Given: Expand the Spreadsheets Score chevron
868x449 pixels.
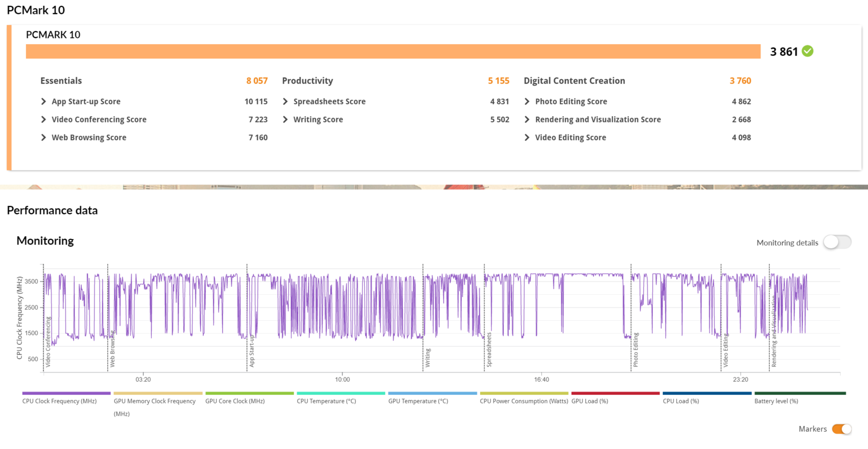Looking at the screenshot, I should point(285,101).
